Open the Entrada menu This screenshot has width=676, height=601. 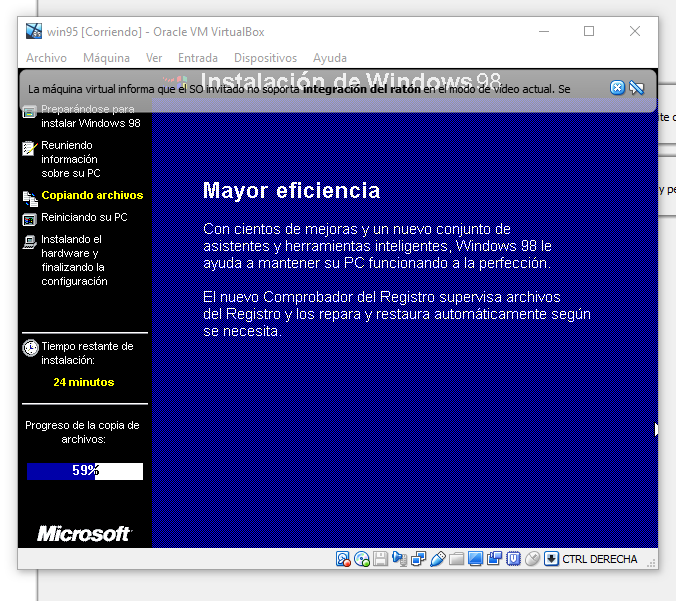198,58
